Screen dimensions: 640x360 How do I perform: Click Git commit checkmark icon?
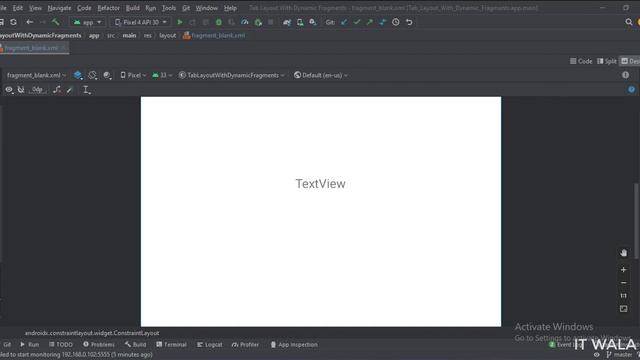(x=357, y=22)
